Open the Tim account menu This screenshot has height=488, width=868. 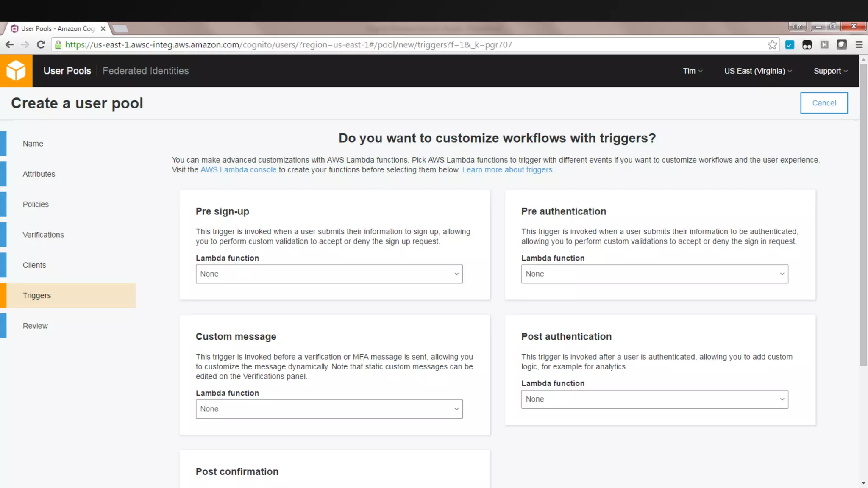click(693, 71)
